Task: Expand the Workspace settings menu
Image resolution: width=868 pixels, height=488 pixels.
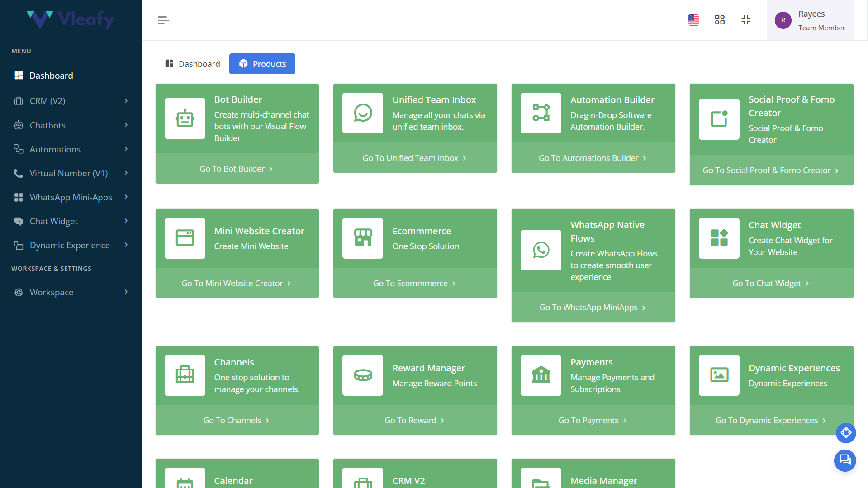Action: pyautogui.click(x=71, y=292)
